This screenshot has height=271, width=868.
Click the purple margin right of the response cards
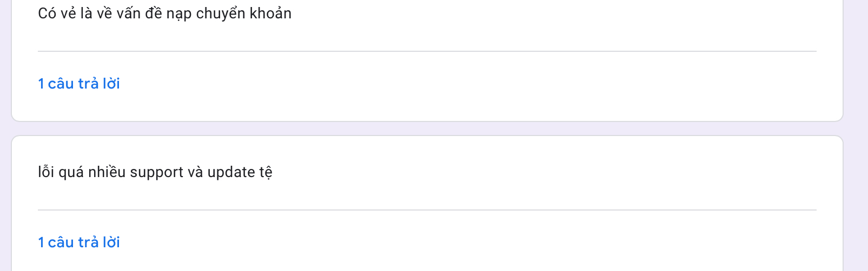[x=856, y=135]
